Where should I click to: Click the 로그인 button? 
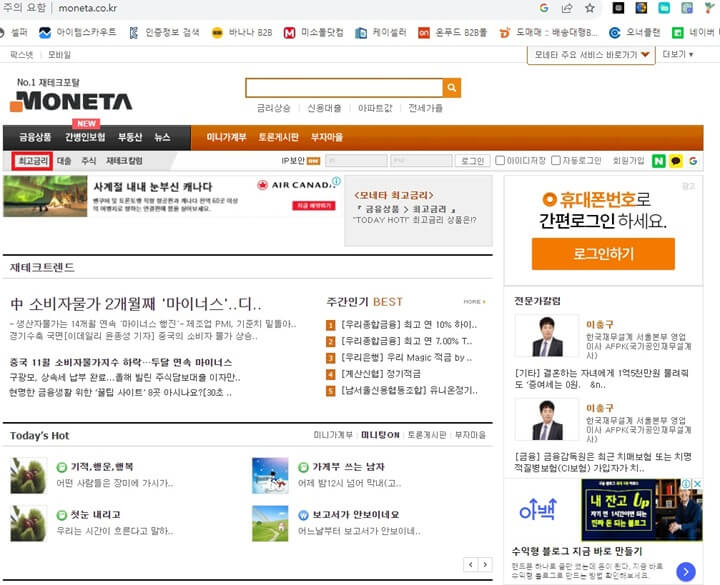(x=472, y=161)
